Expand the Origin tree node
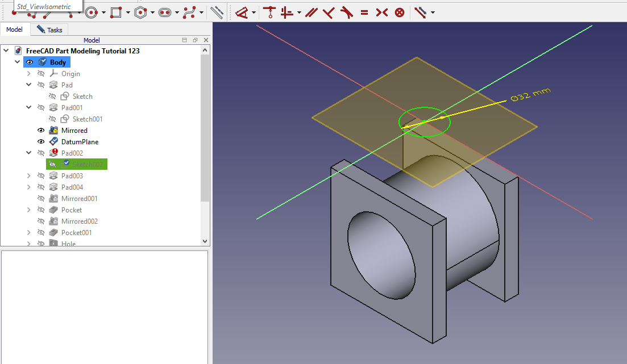 pyautogui.click(x=29, y=74)
